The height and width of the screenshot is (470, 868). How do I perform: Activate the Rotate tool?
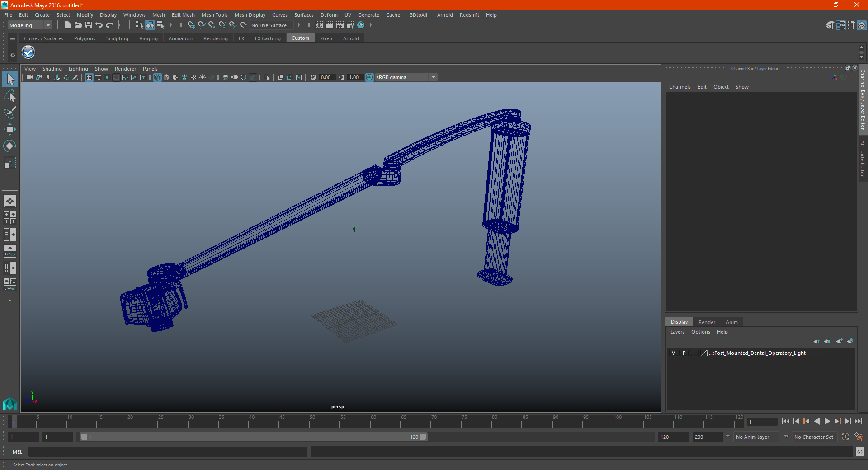coord(10,146)
